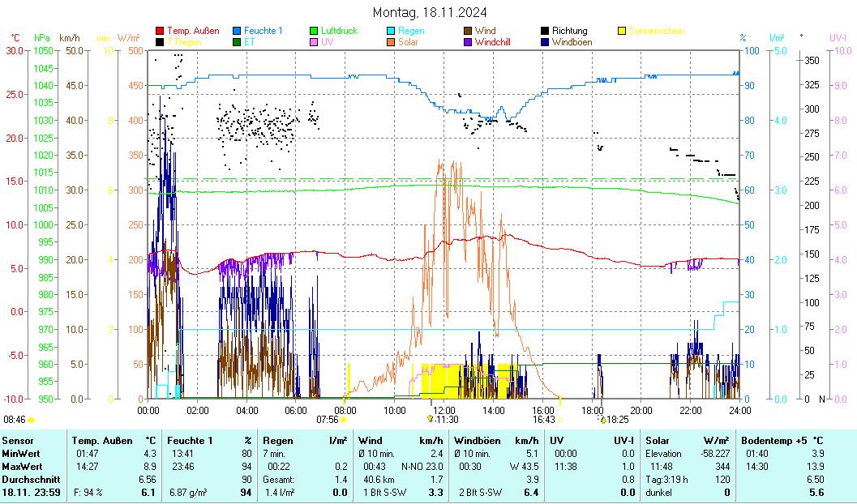Click the dark blue Windböen legend swatch
Viewport: 857px width, 504px height.
(x=545, y=42)
